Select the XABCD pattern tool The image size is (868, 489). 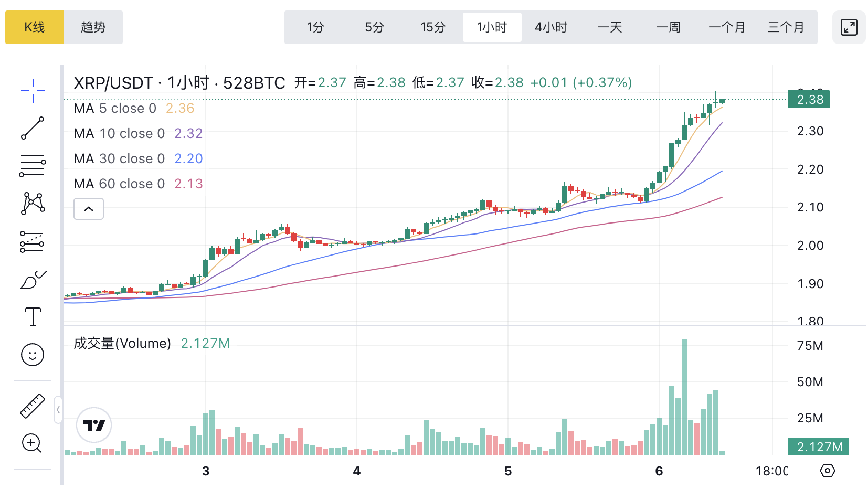(33, 204)
